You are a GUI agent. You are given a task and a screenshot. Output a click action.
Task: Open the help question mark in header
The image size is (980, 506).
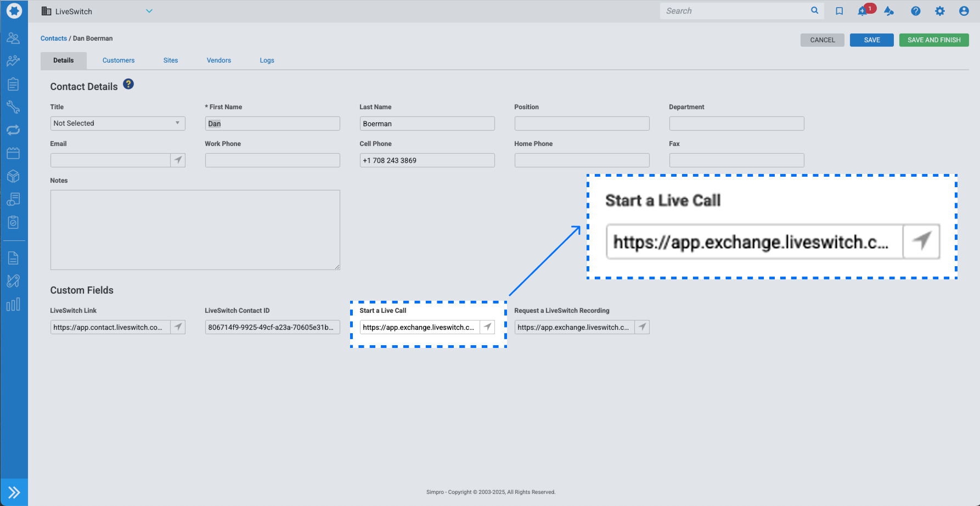915,11
